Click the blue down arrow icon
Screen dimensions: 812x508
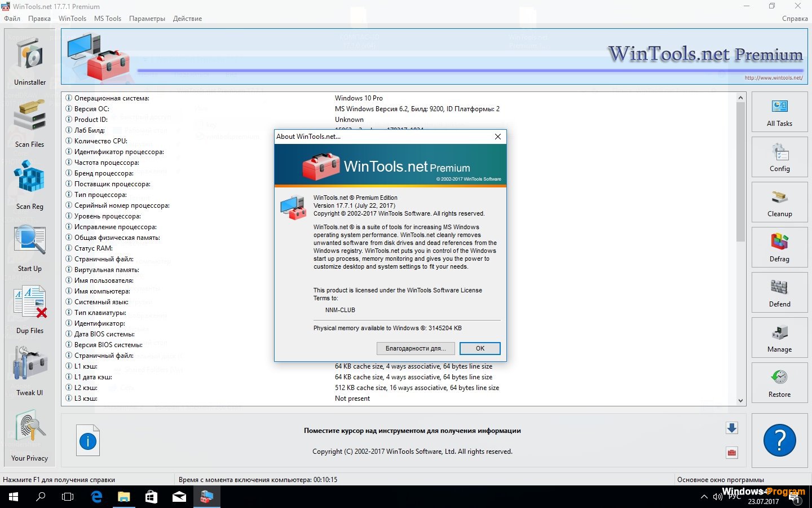coord(732,428)
